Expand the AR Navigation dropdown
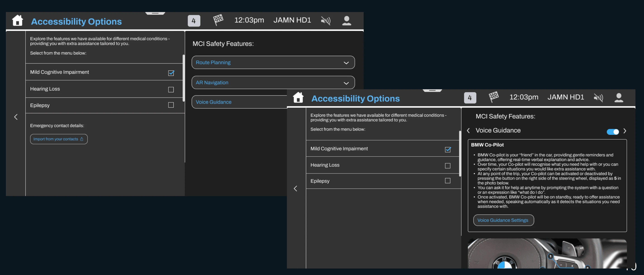Image resolution: width=644 pixels, height=275 pixels. (x=273, y=82)
